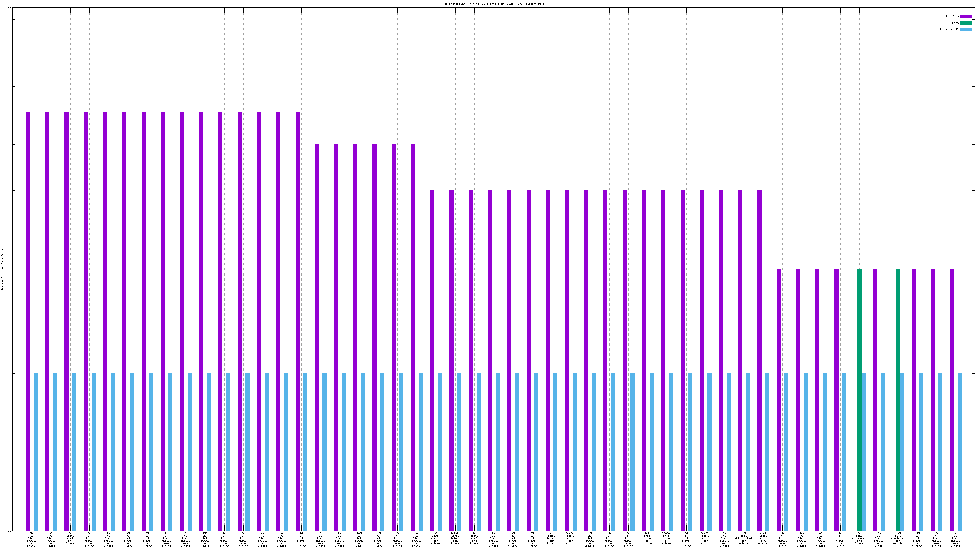The height and width of the screenshot is (551, 980).
Task: Click the 2ff01.iadb.isipp.com x-axis label
Action: (455, 539)
